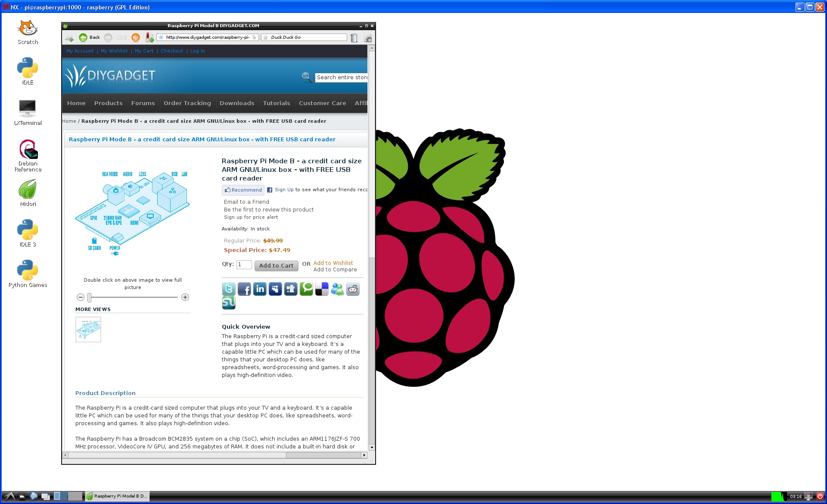
Task: Launch Midori from the desktop
Action: coord(28,193)
